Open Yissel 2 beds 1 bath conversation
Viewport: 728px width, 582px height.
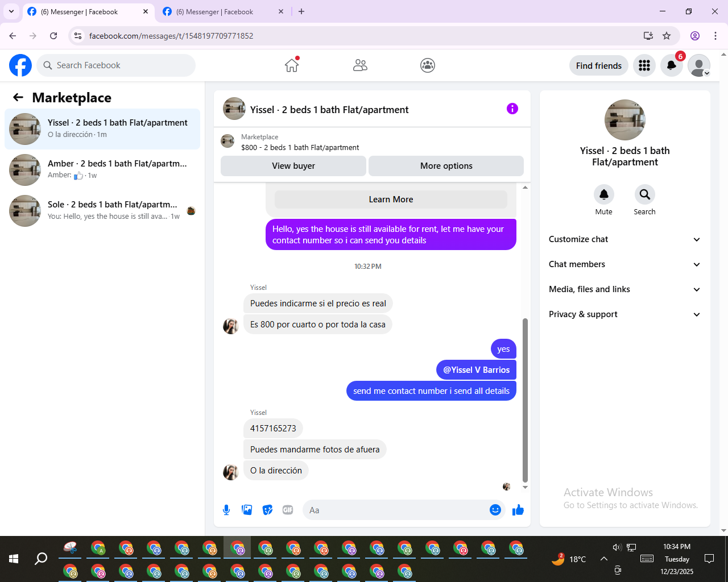click(x=102, y=129)
